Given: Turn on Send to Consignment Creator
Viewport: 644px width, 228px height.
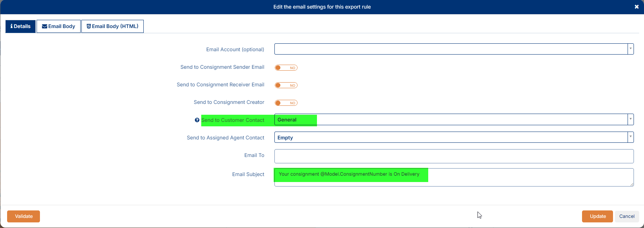Looking at the screenshot, I should click(286, 103).
